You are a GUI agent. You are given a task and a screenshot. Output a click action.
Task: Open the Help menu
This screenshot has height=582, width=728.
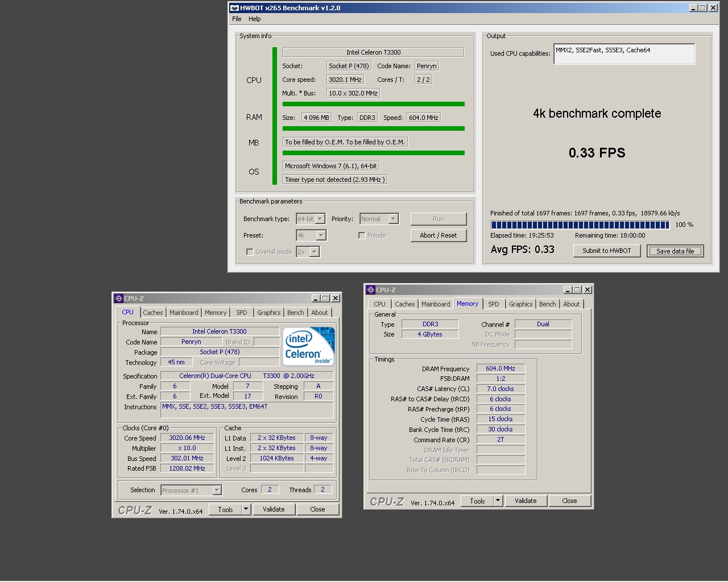(254, 19)
